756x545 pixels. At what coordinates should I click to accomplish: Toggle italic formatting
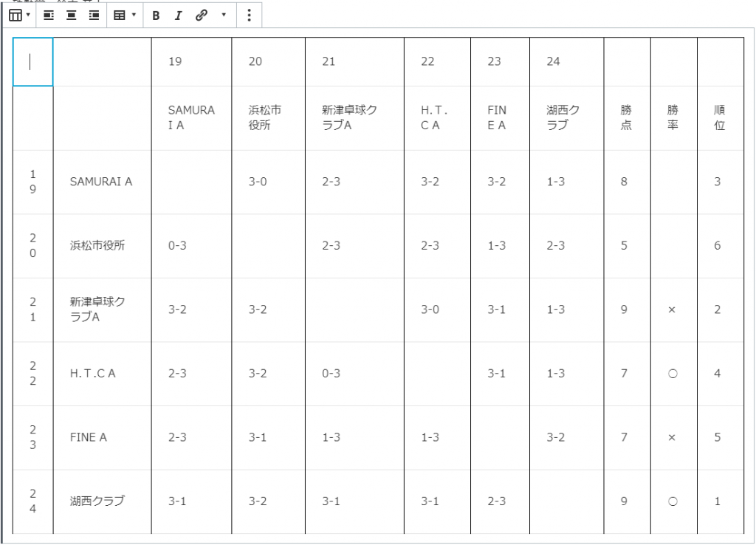[x=178, y=15]
